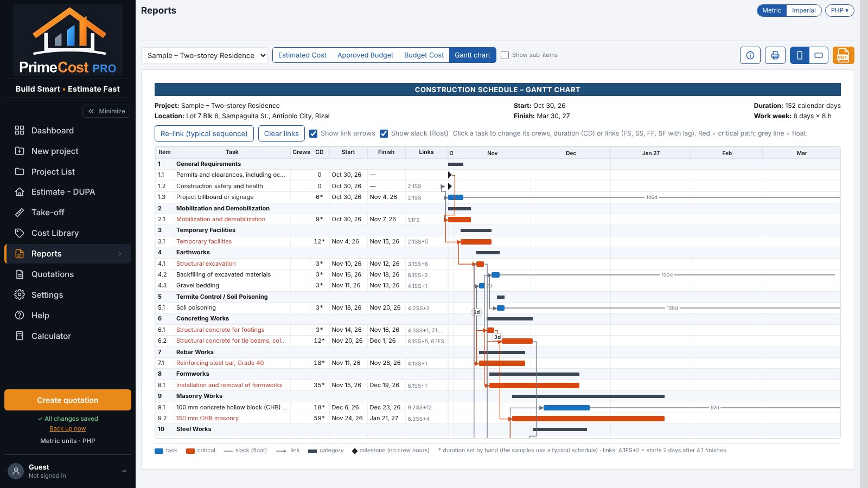
Task: Export report via PDF icon
Action: point(843,55)
